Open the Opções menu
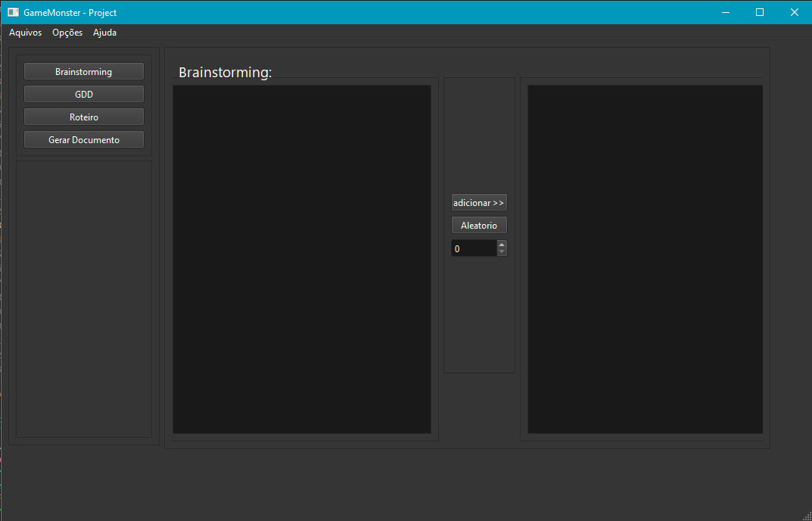Screen dimensions: 812x521 67,33
